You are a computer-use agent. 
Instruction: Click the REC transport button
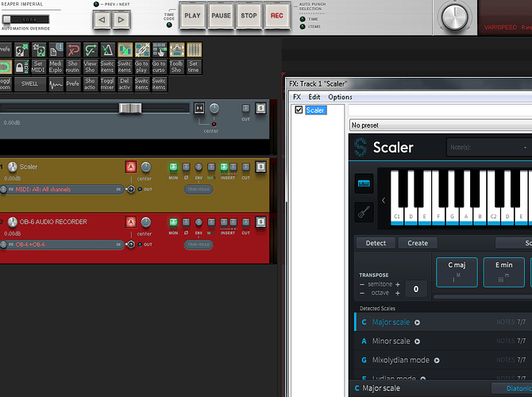coord(277,16)
